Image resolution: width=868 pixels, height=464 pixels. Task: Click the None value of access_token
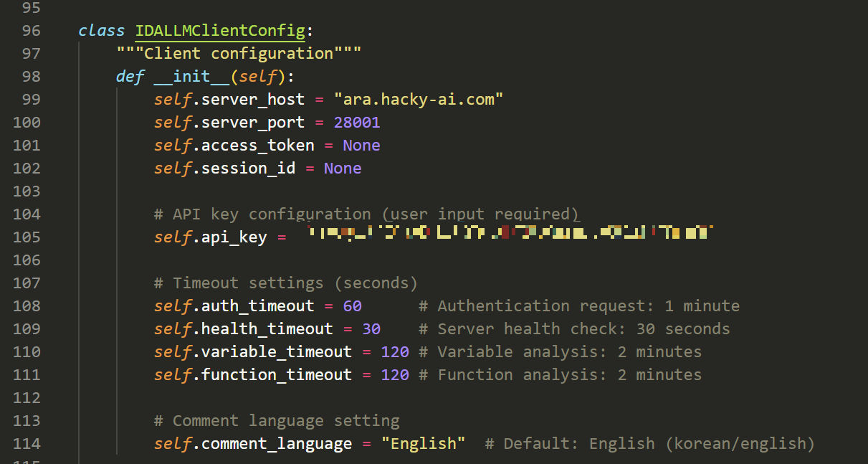(361, 146)
